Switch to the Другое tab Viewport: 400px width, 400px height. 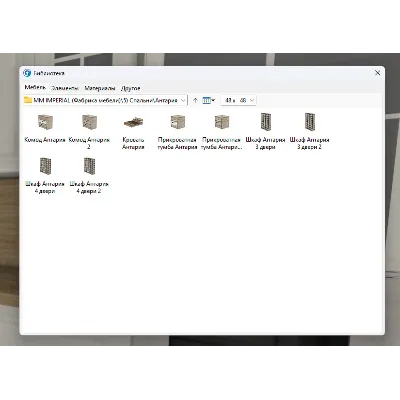130,88
